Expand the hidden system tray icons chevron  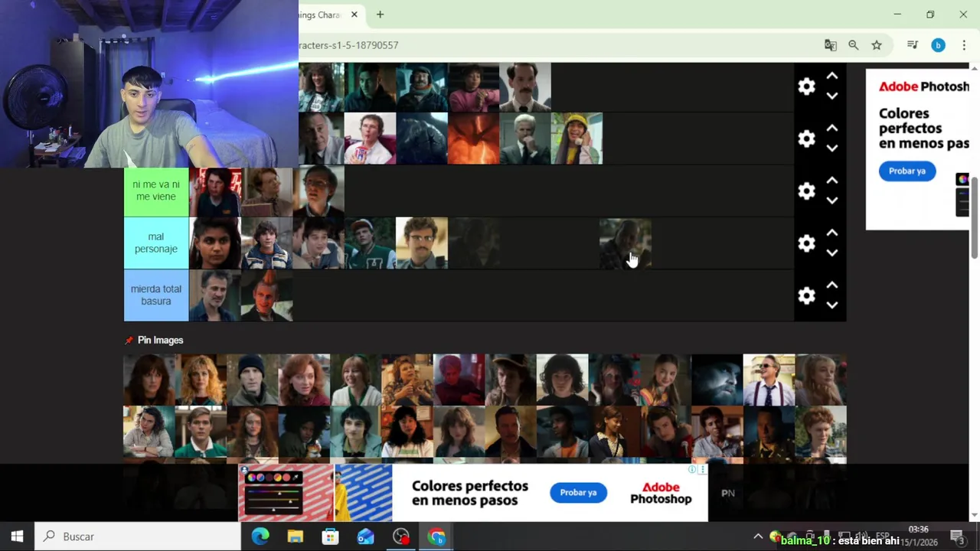[x=758, y=536]
